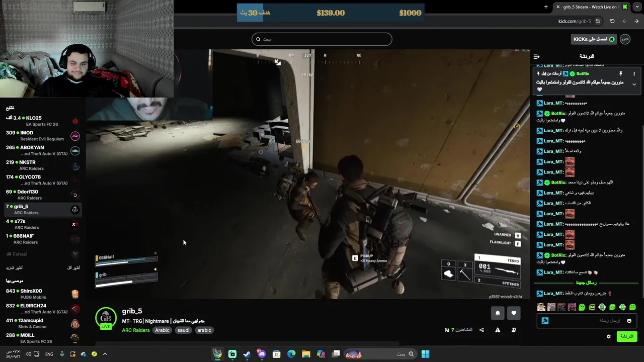Open volume control in system tray
Viewport: 644px width, 362px height.
coord(28,354)
